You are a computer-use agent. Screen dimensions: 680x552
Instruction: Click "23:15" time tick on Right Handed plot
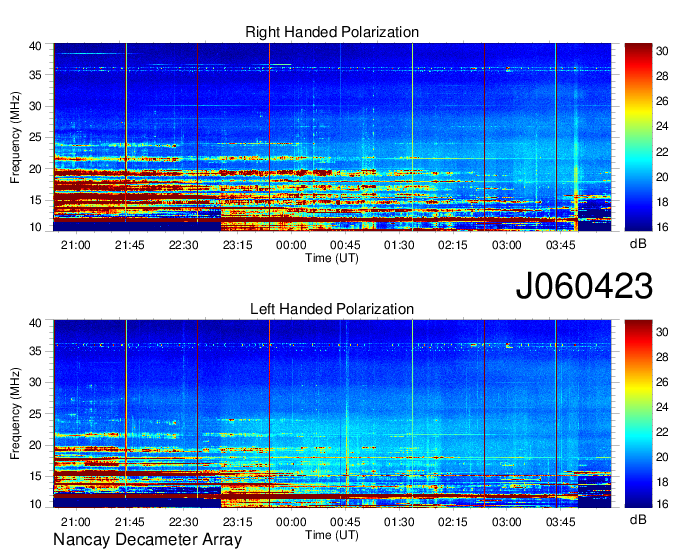click(237, 245)
